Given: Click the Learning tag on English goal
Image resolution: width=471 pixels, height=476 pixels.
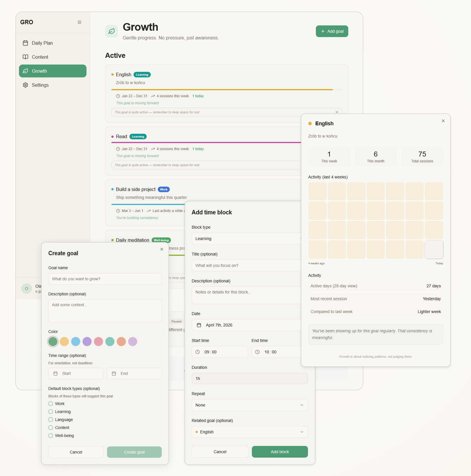Looking at the screenshot, I should [142, 75].
